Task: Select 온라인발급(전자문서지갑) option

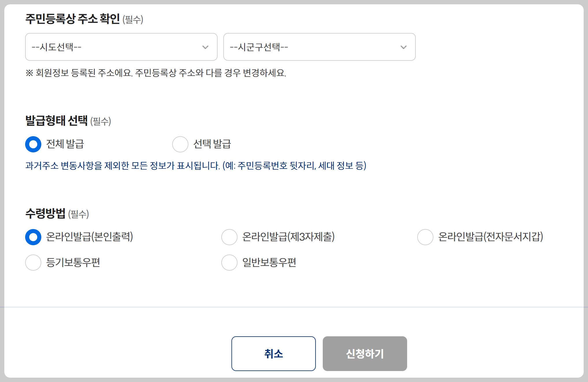Action: pyautogui.click(x=425, y=237)
